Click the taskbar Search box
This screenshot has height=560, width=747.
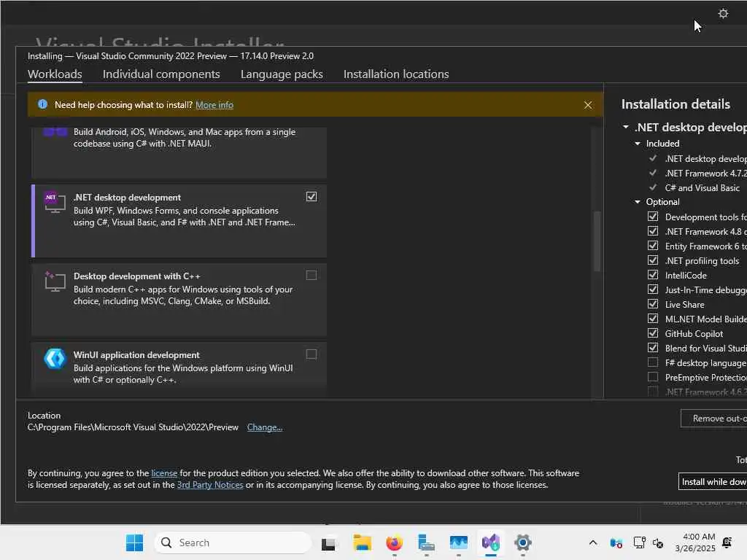tap(233, 542)
